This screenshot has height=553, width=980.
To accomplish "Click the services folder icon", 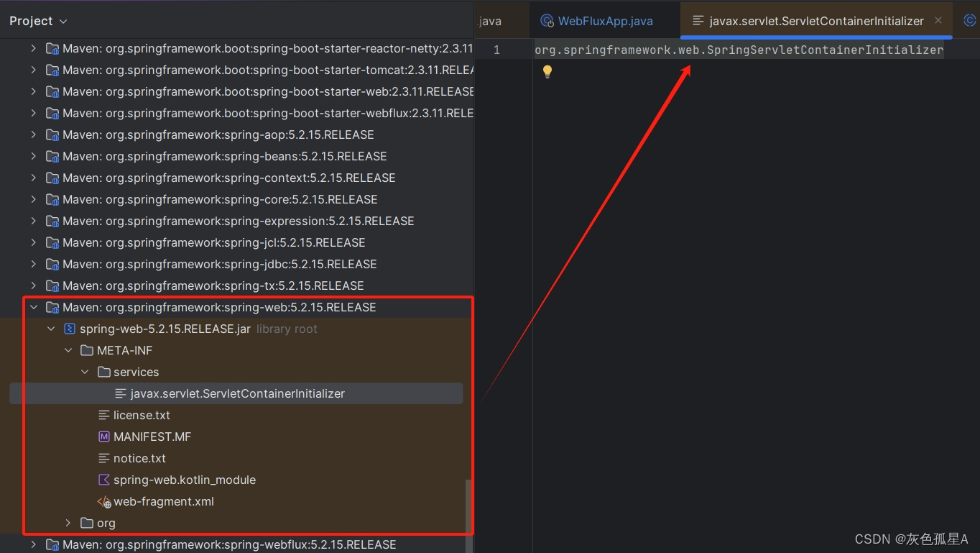I will 103,372.
